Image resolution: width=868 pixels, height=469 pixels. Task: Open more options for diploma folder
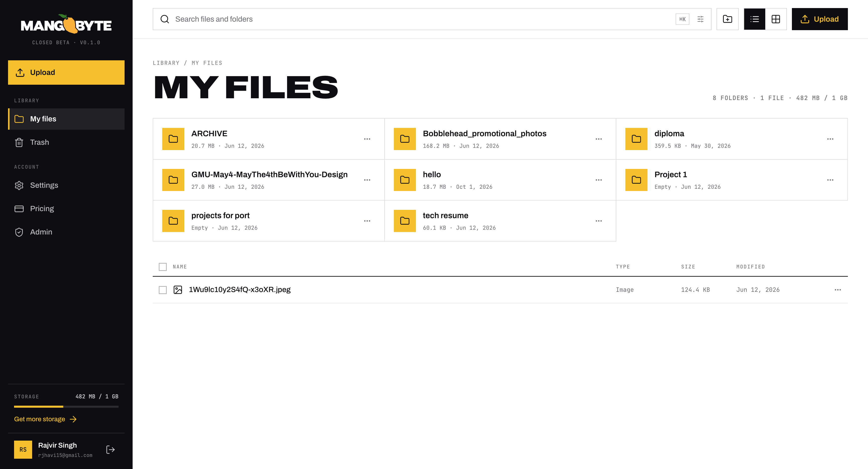(830, 139)
